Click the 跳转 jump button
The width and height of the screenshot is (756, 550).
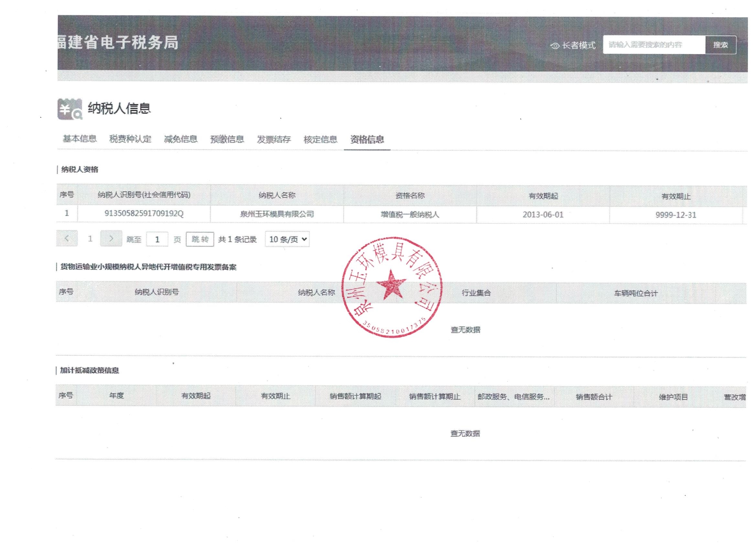click(200, 239)
